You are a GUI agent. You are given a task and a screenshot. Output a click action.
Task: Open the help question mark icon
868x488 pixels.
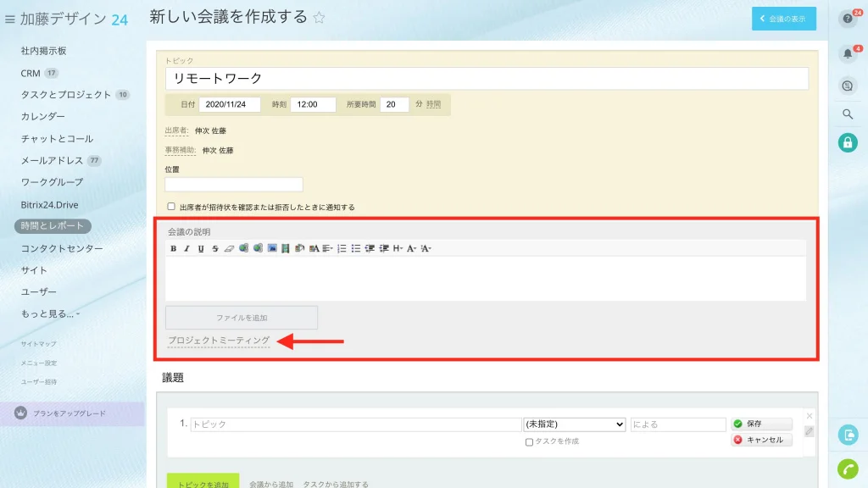click(x=848, y=19)
